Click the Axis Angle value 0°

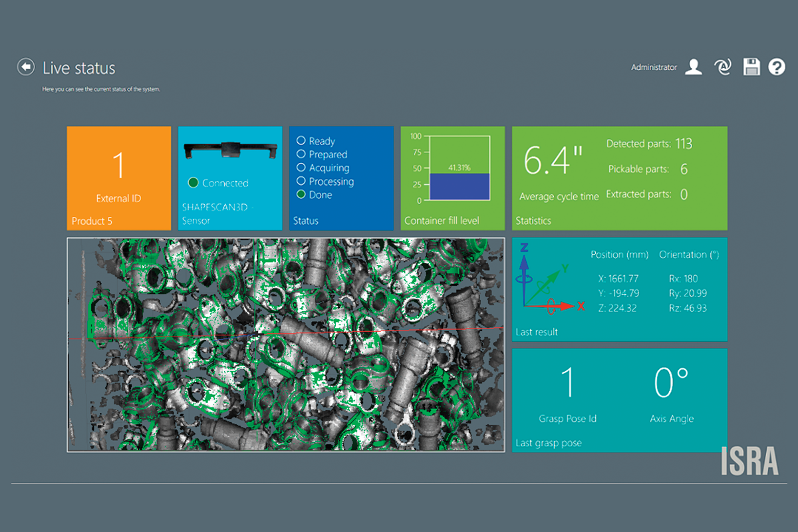click(672, 382)
